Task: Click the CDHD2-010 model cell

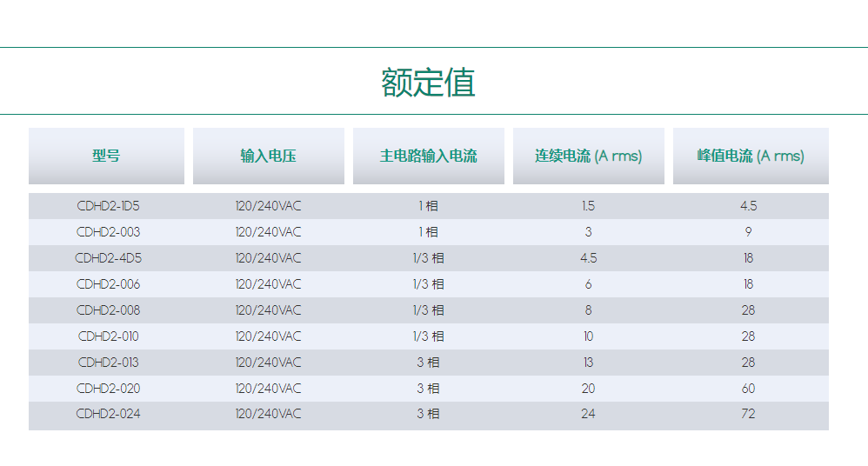Action: (108, 336)
